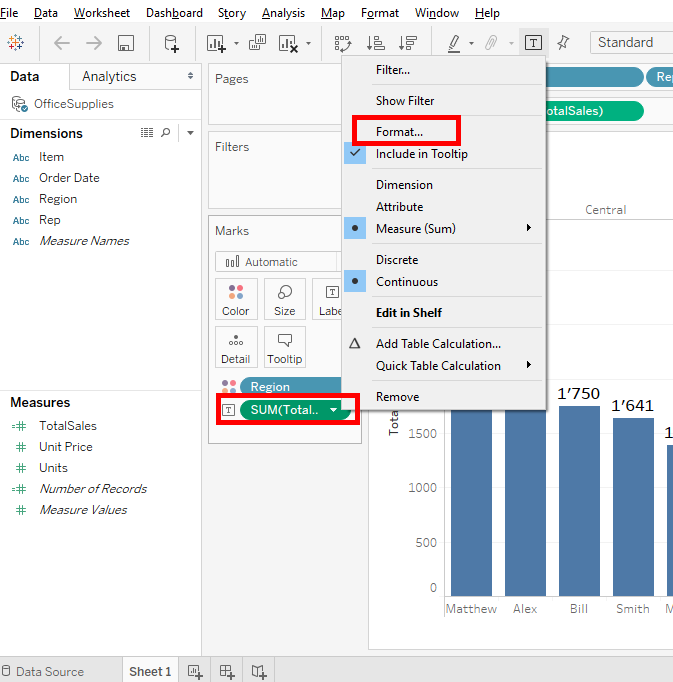Select the Discrete option
Viewport: 673px width, 682px height.
click(397, 260)
